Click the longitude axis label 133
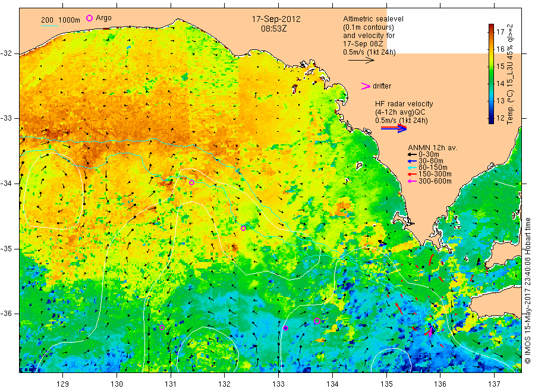Viewport: 535px width, 392px height. (x=278, y=384)
